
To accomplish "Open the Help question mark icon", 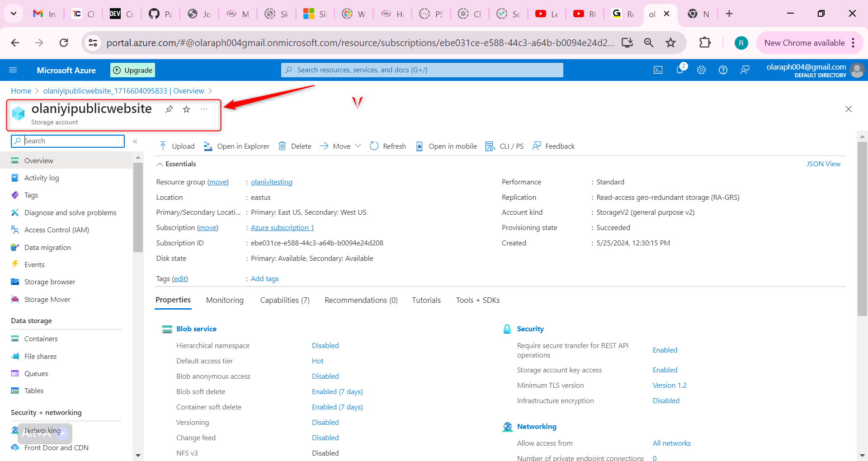I will click(x=723, y=70).
